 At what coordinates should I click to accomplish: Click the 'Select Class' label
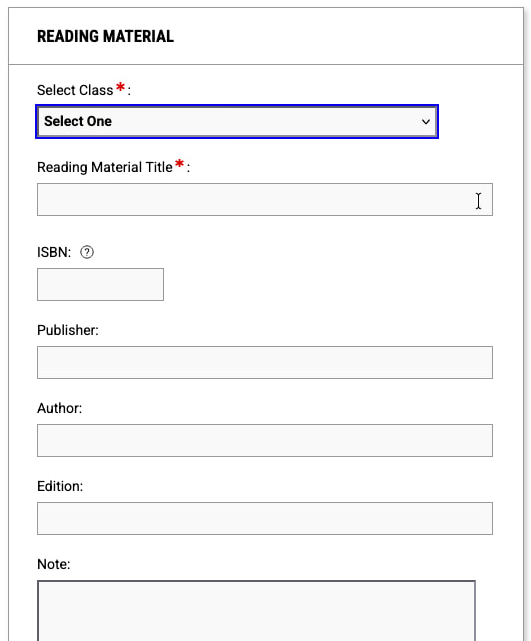click(75, 90)
